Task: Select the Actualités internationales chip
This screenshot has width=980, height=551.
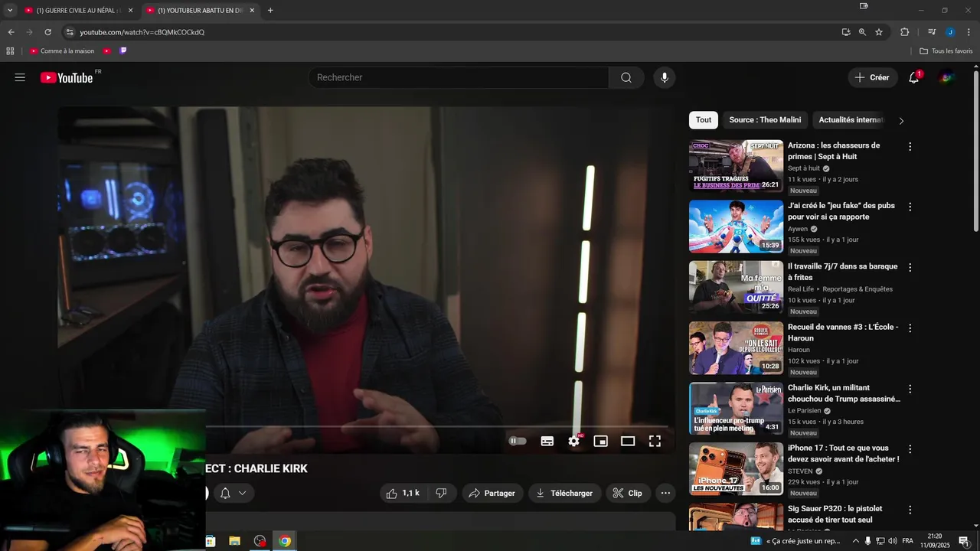Action: point(850,120)
